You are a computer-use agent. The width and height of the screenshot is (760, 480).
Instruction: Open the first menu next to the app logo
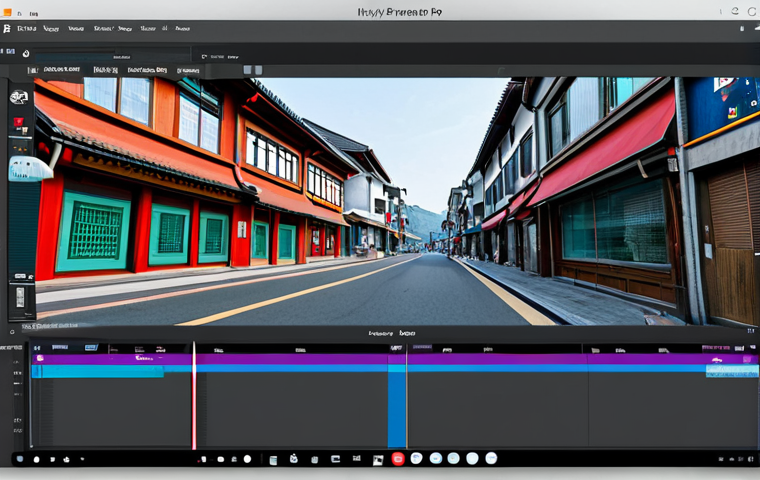pos(27,29)
